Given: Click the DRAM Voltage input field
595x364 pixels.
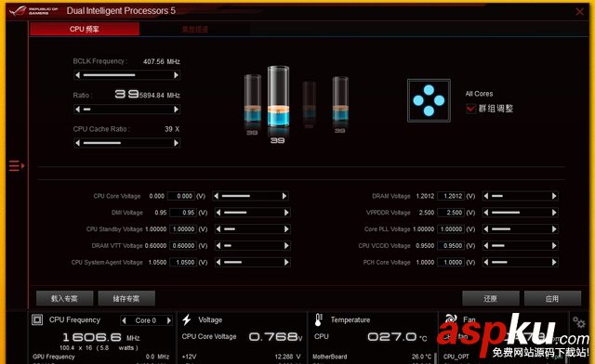Looking at the screenshot, I should click(x=451, y=196).
